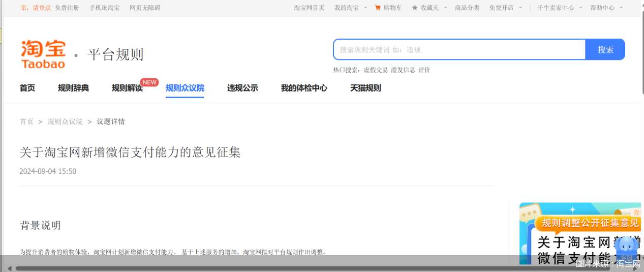Open the 规则解读 tab

[x=127, y=88]
